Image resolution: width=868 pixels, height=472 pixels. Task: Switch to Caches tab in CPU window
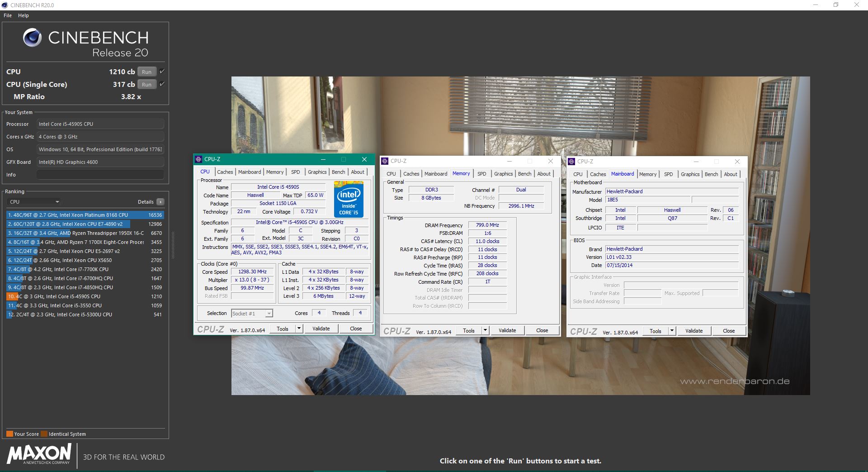click(x=225, y=172)
